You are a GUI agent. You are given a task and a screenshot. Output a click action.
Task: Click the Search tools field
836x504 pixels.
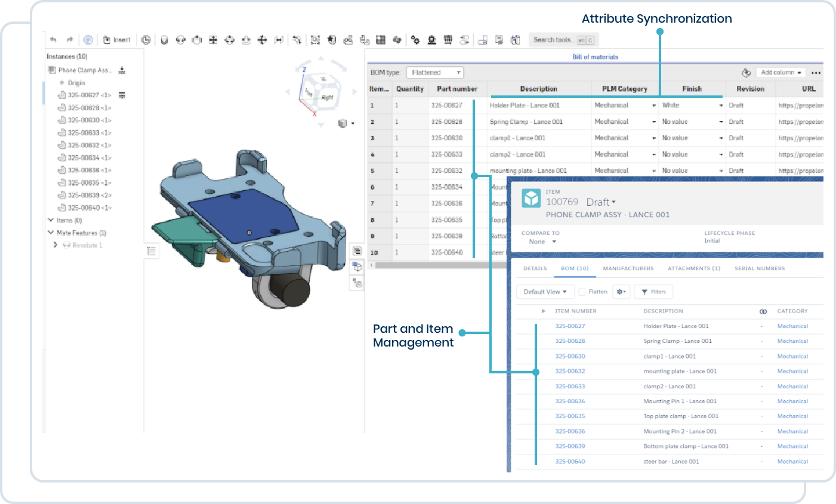553,40
